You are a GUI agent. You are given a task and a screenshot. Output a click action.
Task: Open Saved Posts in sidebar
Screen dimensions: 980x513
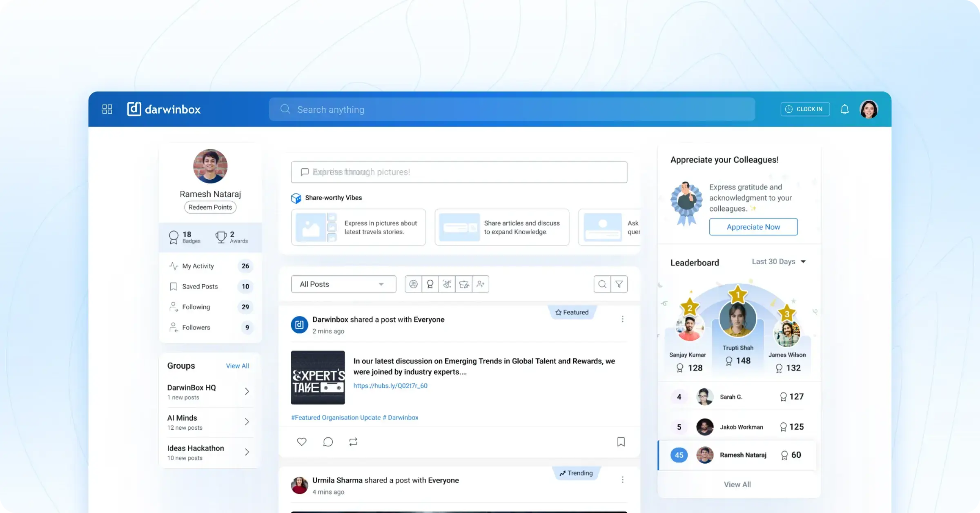pos(200,287)
